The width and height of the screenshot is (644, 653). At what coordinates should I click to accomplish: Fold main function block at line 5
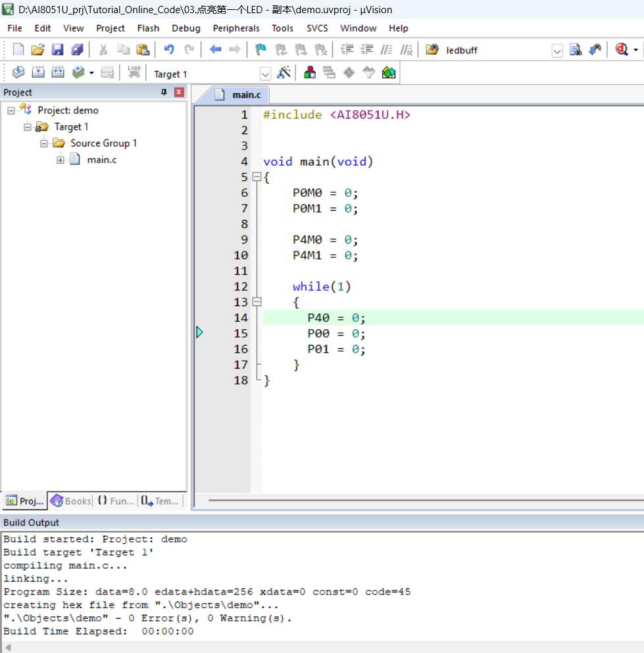(x=257, y=177)
